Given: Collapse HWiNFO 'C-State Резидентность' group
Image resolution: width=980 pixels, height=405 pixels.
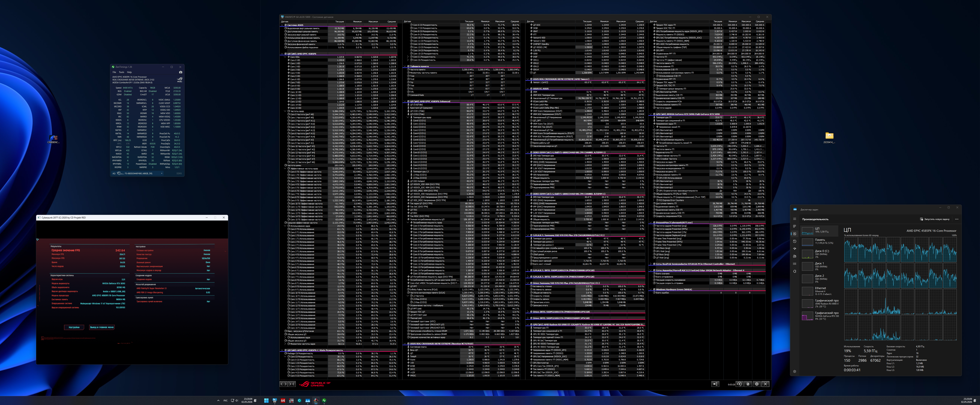Looking at the screenshot, I should [x=282, y=350].
